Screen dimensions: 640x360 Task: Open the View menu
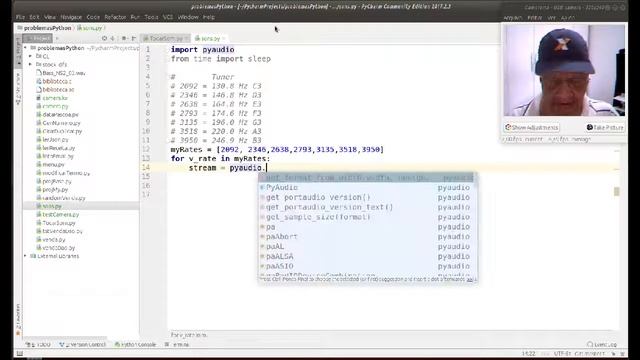[x=50, y=17]
